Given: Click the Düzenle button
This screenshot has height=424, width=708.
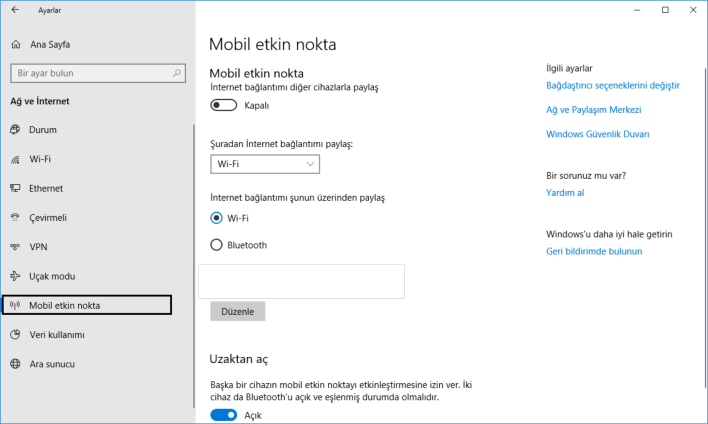Looking at the screenshot, I should (238, 311).
